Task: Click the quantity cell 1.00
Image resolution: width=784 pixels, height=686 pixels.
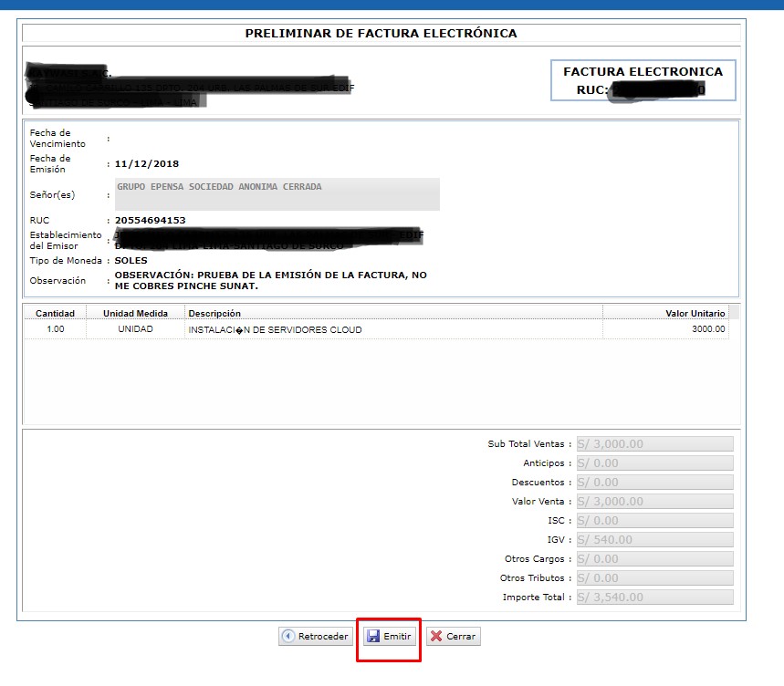Action: pyautogui.click(x=55, y=329)
